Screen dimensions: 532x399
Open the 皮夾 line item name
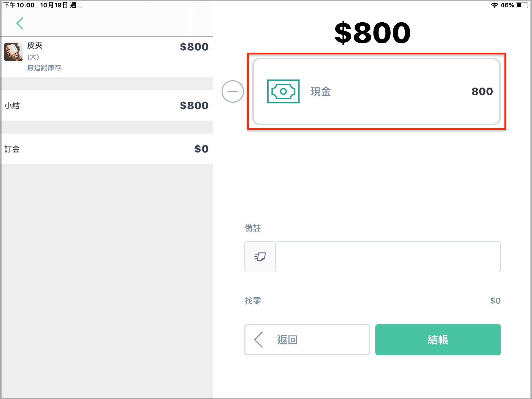tap(35, 45)
